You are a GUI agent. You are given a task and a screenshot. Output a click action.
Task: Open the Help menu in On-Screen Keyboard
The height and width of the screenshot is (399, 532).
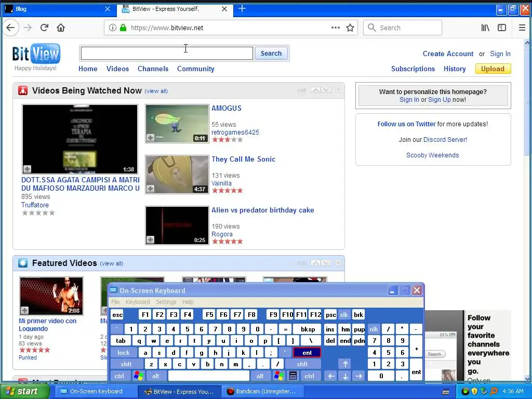[188, 302]
